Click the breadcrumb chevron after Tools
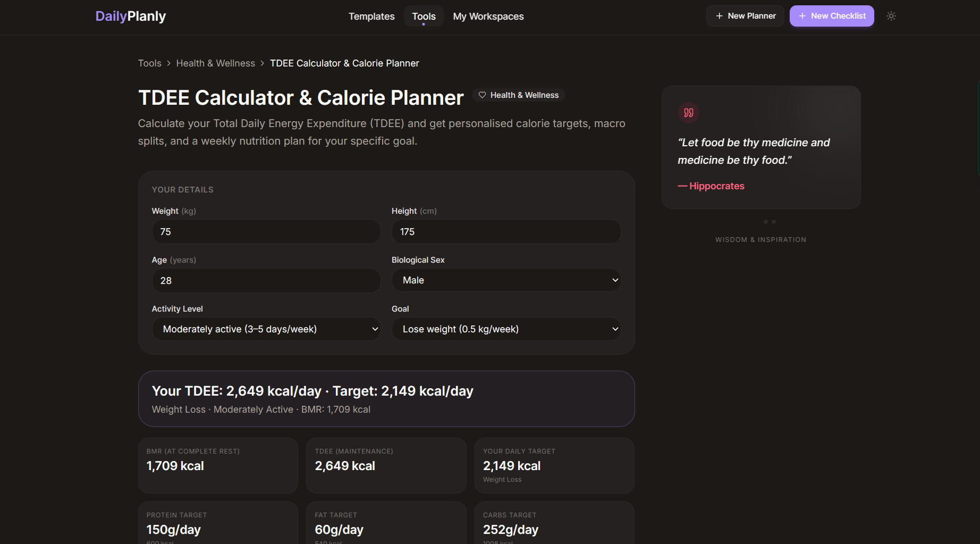The image size is (980, 544). point(169,63)
